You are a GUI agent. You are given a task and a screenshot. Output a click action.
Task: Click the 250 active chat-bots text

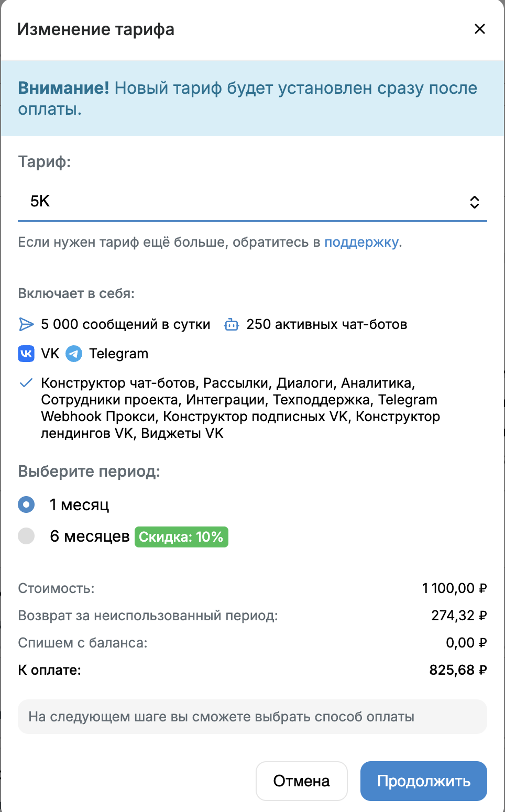(327, 324)
